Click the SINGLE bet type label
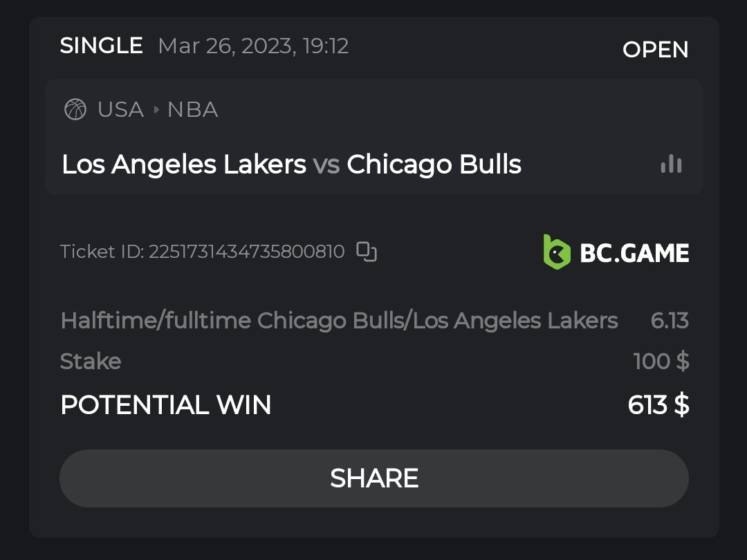Viewport: 747px width, 560px height. (x=102, y=46)
